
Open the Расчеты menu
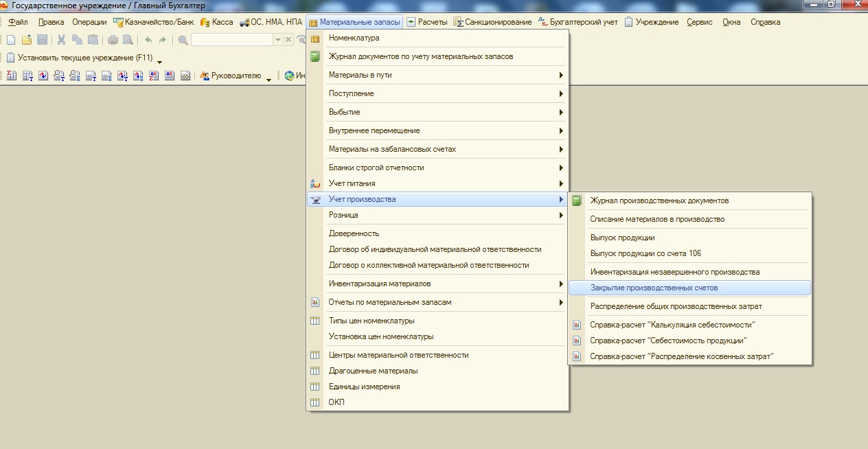click(426, 22)
